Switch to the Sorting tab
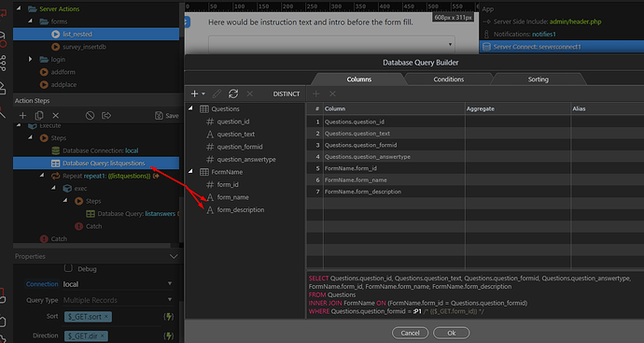 538,79
